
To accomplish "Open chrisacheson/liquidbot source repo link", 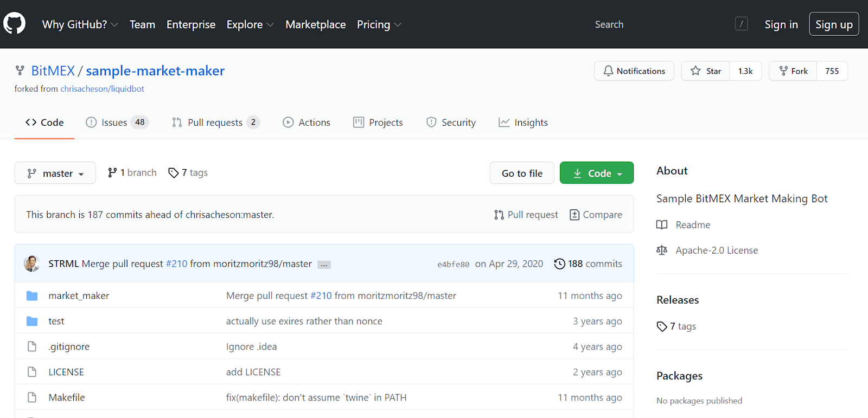I will click(x=103, y=89).
